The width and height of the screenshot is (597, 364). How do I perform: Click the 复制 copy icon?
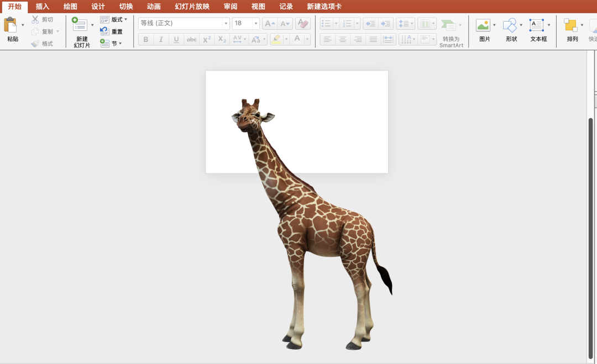tap(35, 31)
